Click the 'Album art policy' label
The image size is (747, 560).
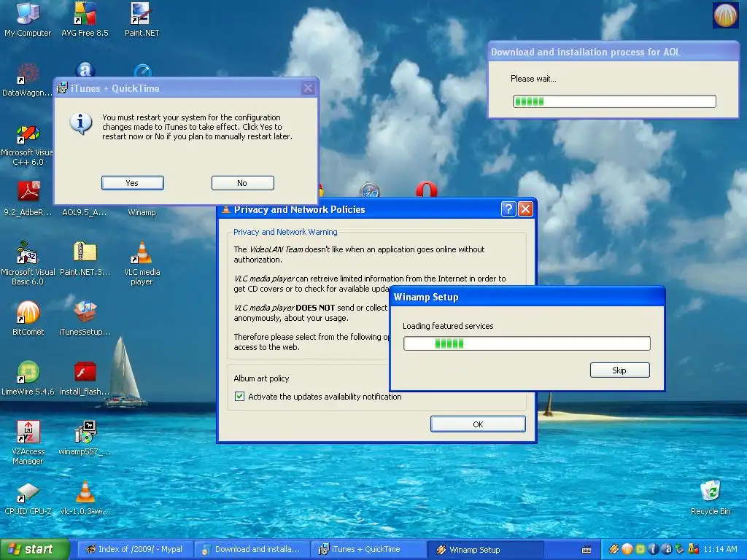(261, 378)
